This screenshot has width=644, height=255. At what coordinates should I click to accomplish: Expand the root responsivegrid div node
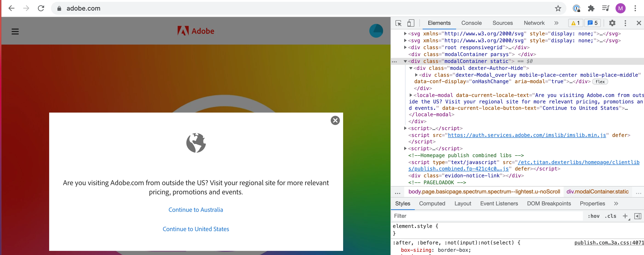tap(405, 47)
